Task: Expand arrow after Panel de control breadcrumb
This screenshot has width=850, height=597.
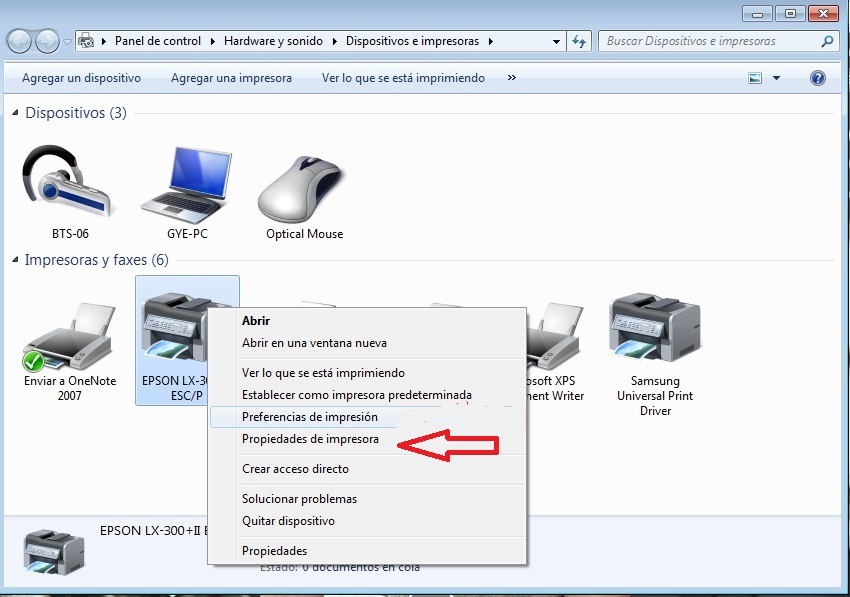Action: pos(212,41)
